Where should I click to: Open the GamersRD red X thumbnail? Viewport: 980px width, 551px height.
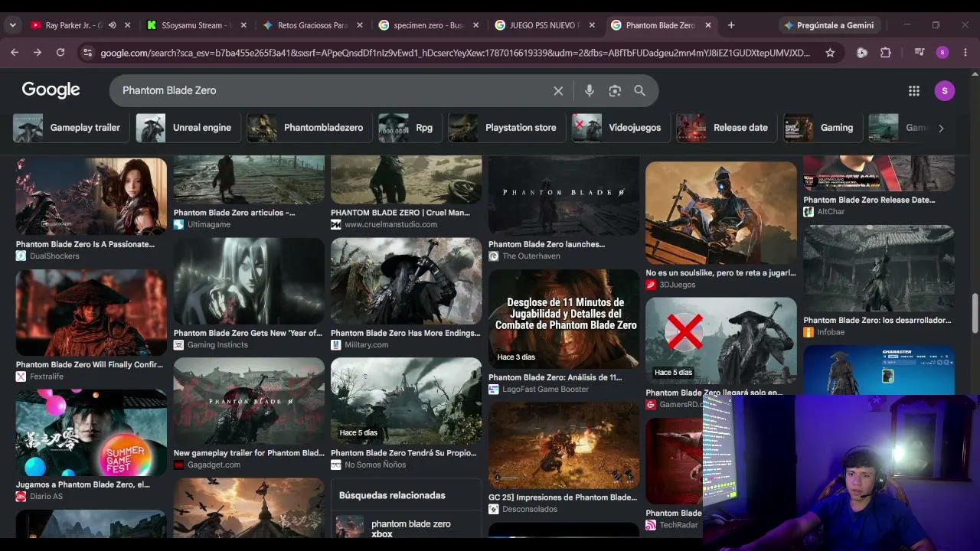[721, 341]
